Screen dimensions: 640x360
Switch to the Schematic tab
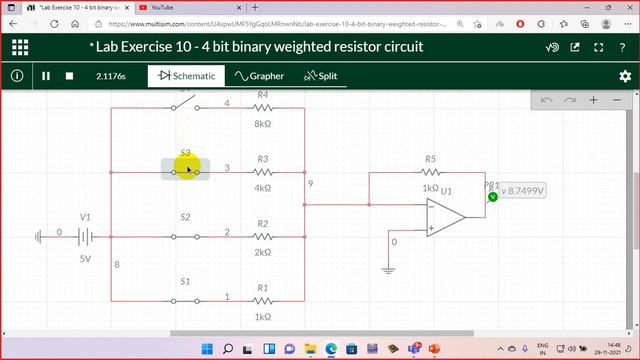[187, 76]
